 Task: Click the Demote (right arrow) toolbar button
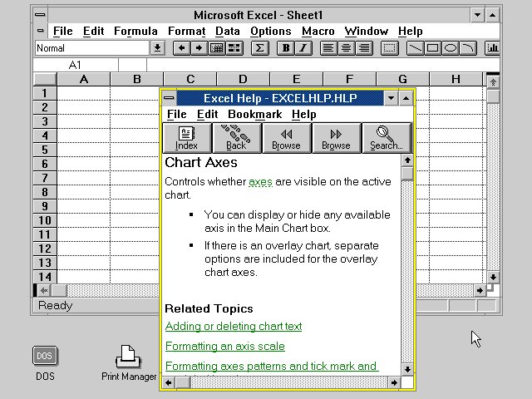199,48
